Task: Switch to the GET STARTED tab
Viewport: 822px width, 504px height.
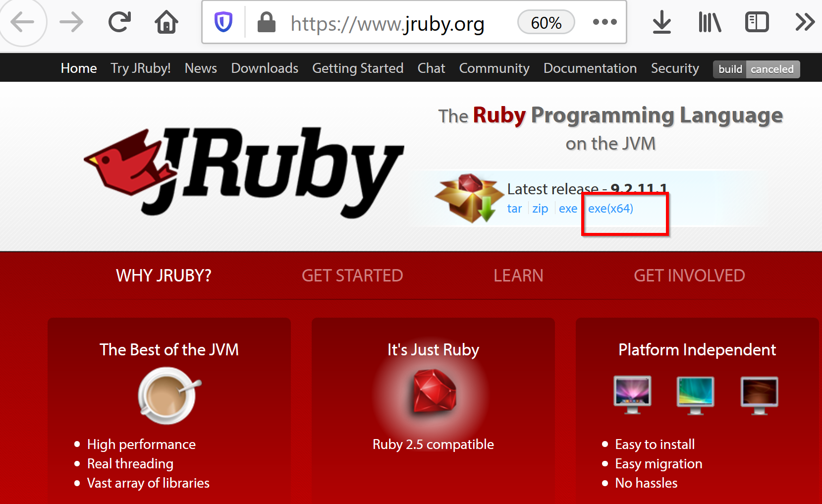Action: pos(352,276)
